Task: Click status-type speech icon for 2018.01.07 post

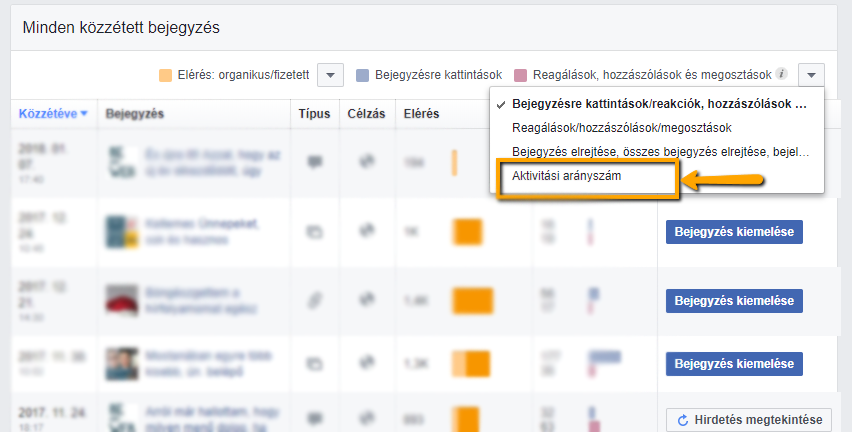Action: pyautogui.click(x=315, y=162)
